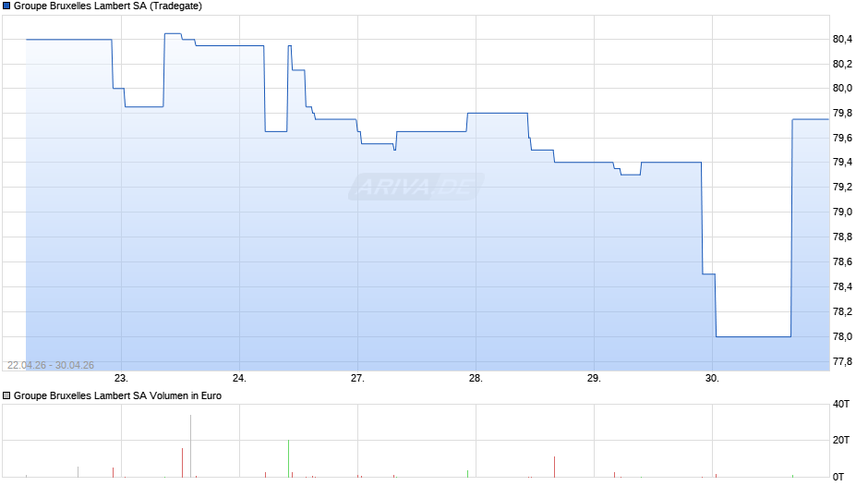Select the x-axis date label 27.

point(357,379)
